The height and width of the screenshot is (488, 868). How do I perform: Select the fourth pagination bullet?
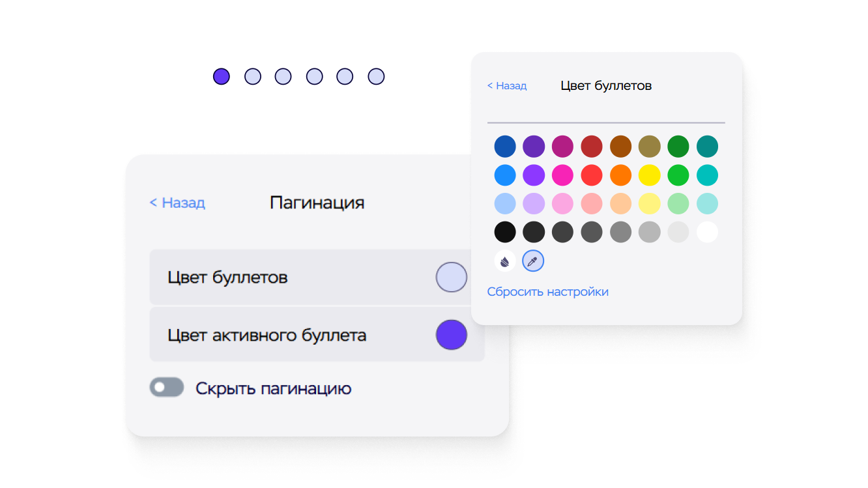click(x=315, y=76)
